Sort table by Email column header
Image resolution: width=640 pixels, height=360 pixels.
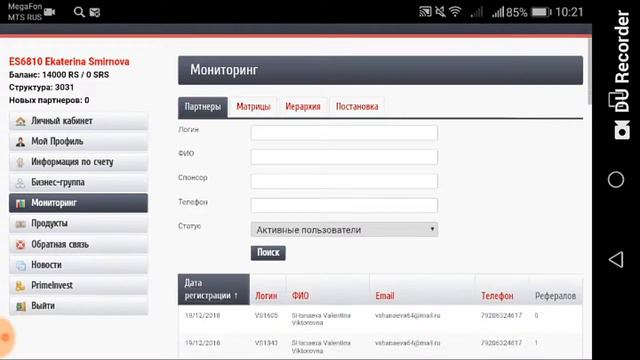click(x=384, y=296)
